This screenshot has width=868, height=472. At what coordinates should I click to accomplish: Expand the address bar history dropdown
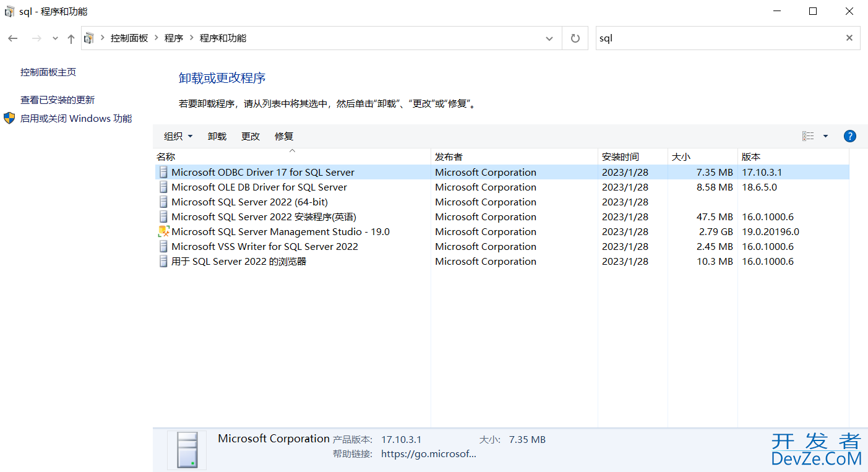(549, 38)
